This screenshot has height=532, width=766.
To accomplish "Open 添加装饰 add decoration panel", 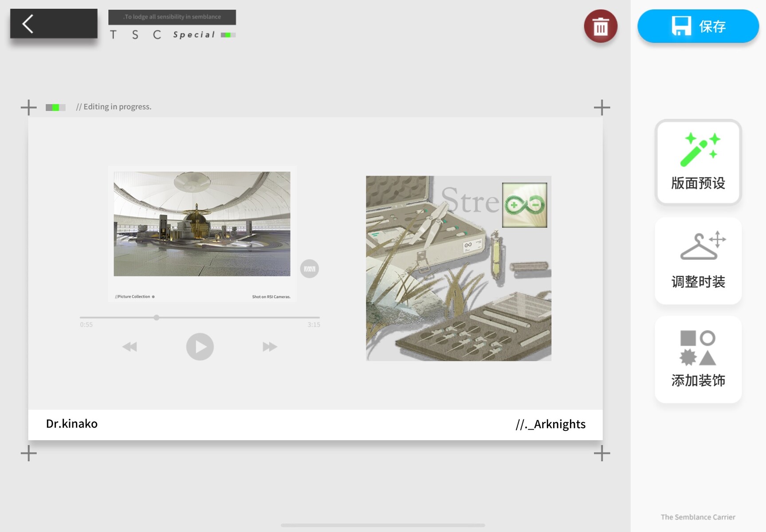I will click(698, 359).
